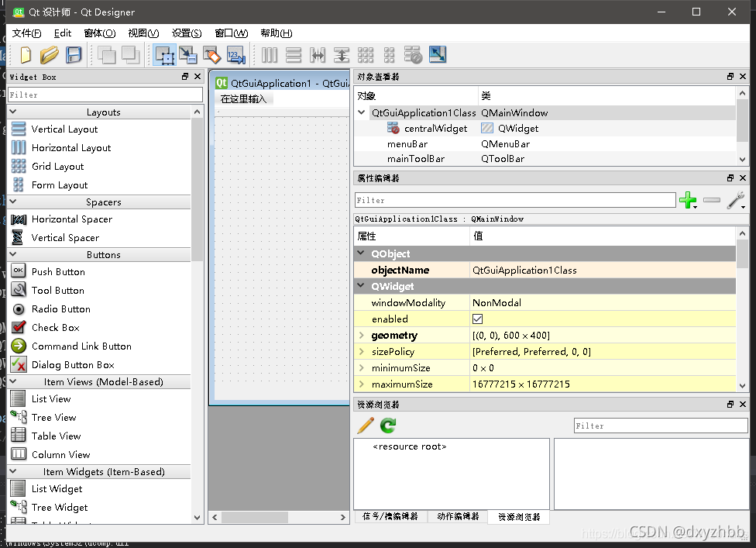Click the Send to Back toolbar icon
Viewport: 756px width, 548px height.
click(107, 55)
